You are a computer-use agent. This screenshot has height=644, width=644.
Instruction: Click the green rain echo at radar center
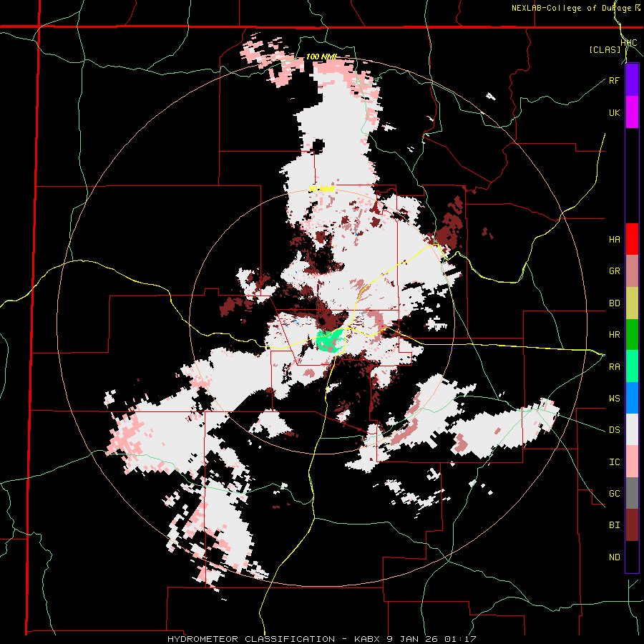tap(331, 341)
